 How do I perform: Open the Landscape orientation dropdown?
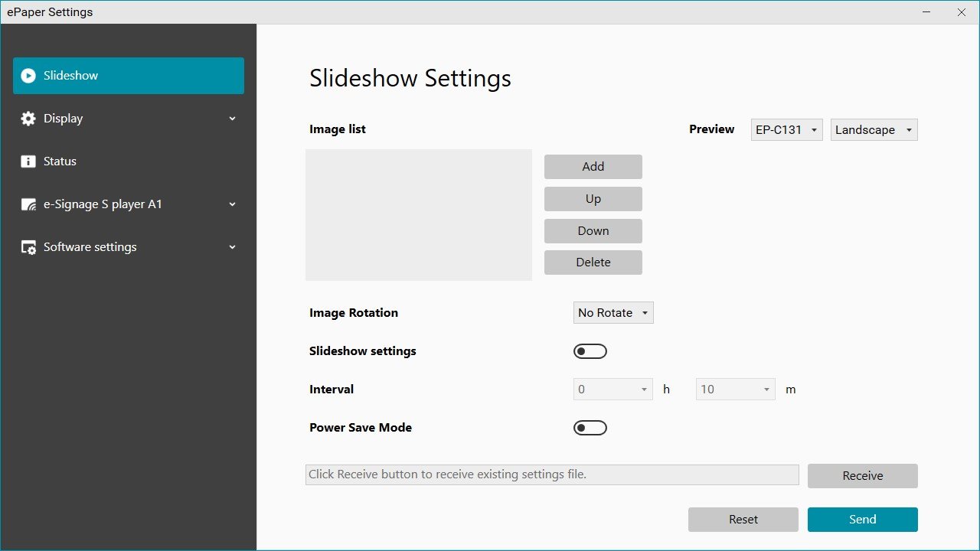874,129
